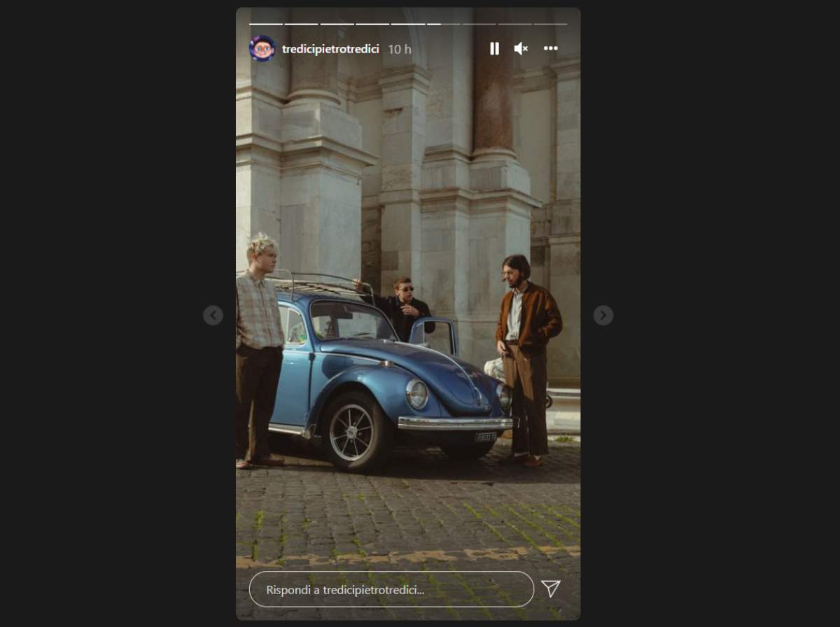Click the tredicipietrotredici username link
Image resolution: width=840 pixels, height=627 pixels.
(330, 49)
